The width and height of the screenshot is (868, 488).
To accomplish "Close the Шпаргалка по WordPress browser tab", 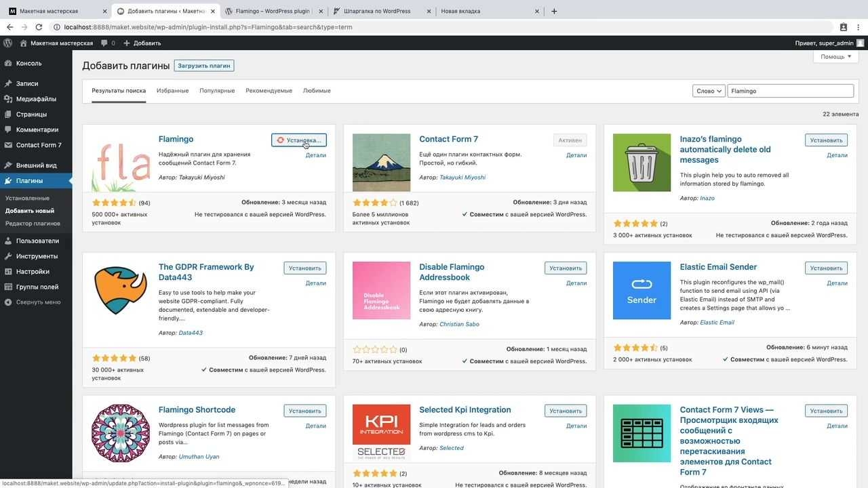I will (x=429, y=11).
